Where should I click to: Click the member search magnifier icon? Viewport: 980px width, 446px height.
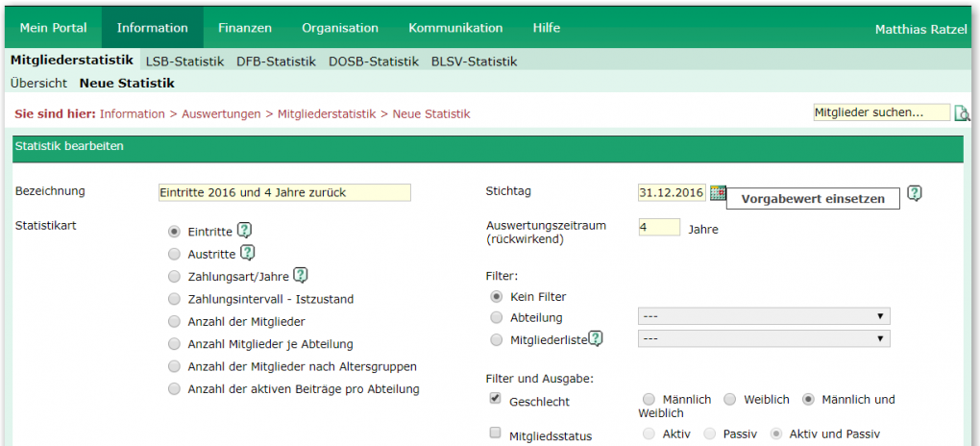tap(962, 113)
